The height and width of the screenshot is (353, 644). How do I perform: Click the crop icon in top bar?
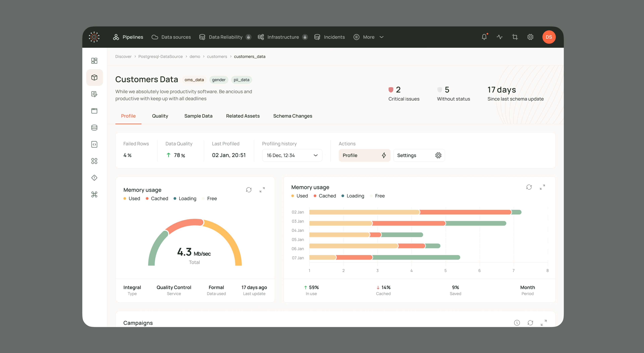(515, 37)
